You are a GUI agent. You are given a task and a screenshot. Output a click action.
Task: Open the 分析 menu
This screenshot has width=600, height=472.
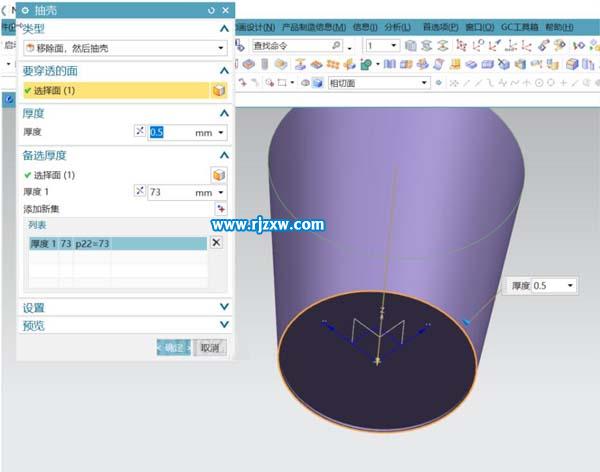click(396, 27)
